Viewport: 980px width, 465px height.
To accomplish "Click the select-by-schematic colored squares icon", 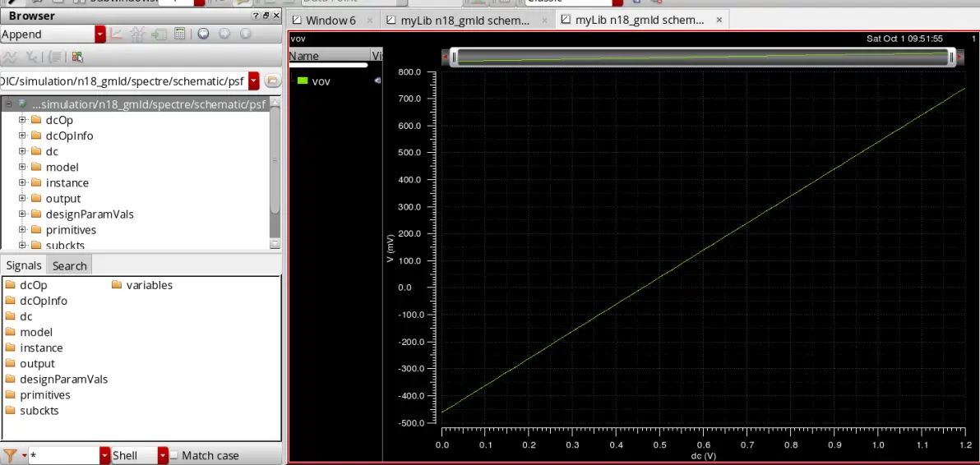I will pos(77,57).
